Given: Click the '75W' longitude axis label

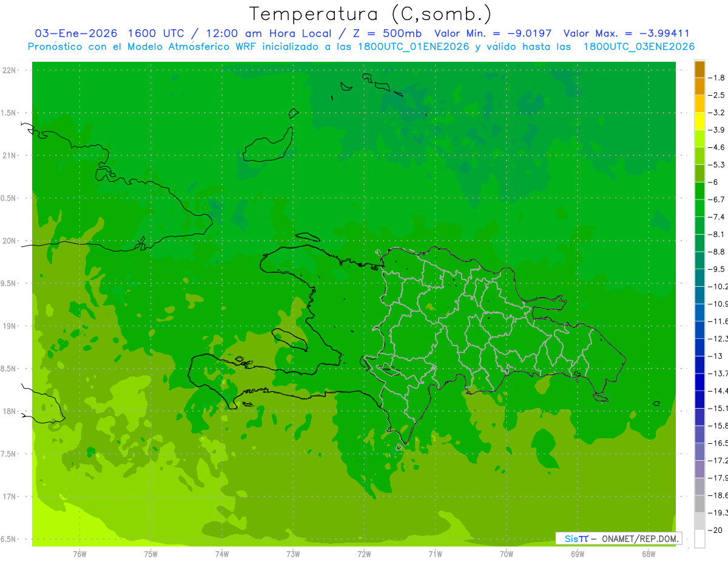Looking at the screenshot, I should tap(151, 554).
